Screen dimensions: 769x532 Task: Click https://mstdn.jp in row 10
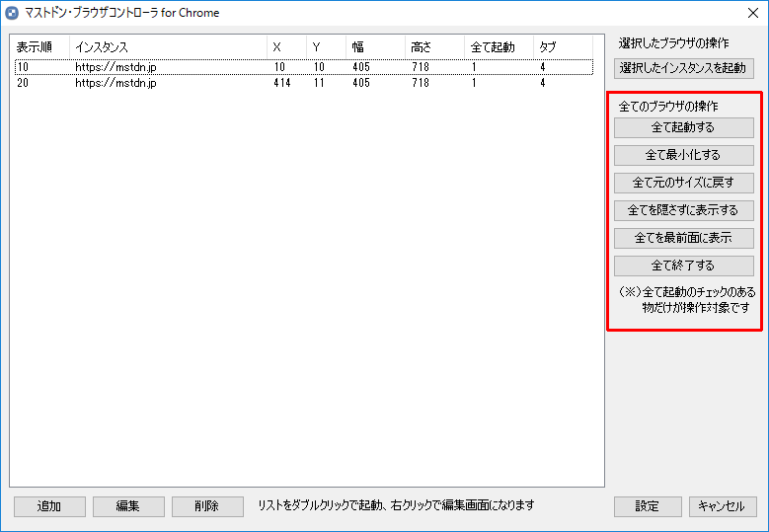115,67
